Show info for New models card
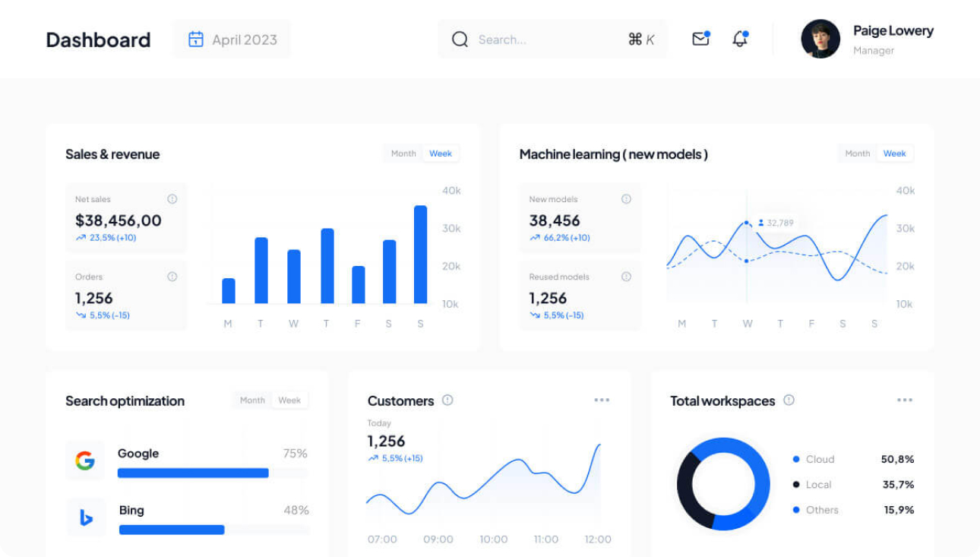Image resolution: width=980 pixels, height=557 pixels. coord(626,199)
